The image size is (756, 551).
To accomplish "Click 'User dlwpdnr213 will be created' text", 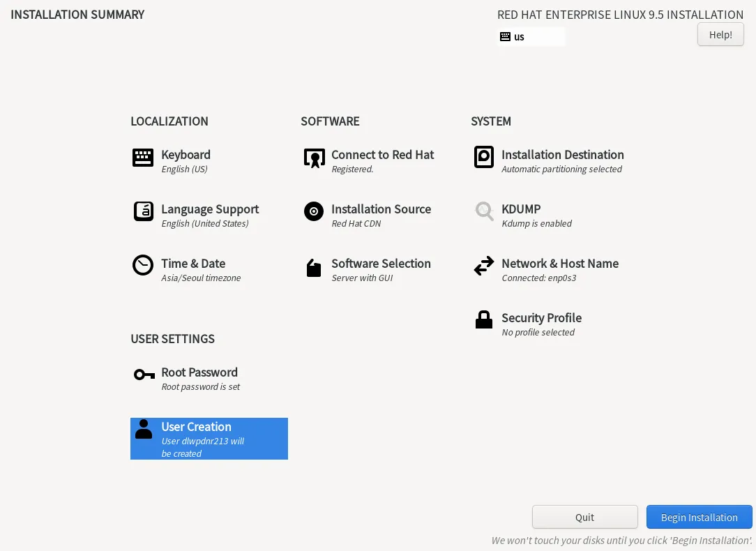I will (x=202, y=447).
